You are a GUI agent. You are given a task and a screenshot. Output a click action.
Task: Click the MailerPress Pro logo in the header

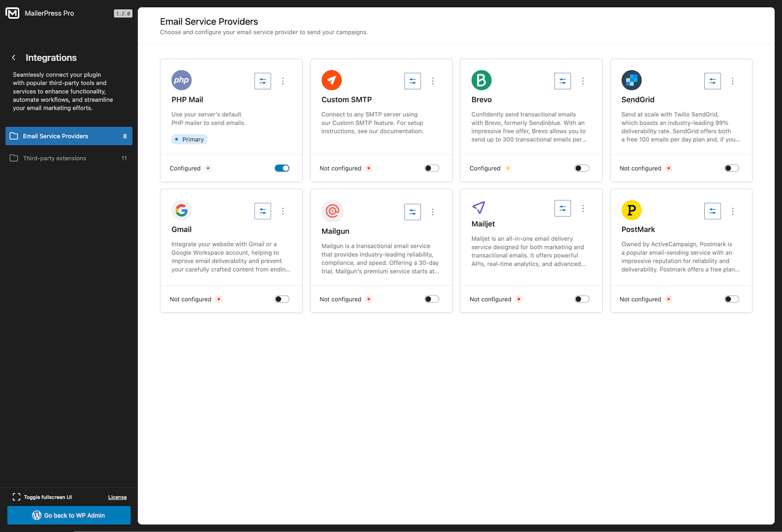13,13
